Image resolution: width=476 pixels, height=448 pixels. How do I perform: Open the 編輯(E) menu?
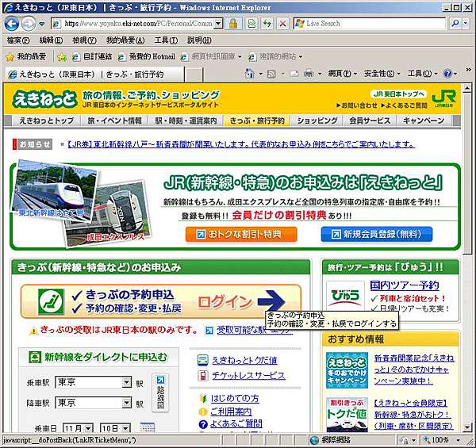point(51,40)
